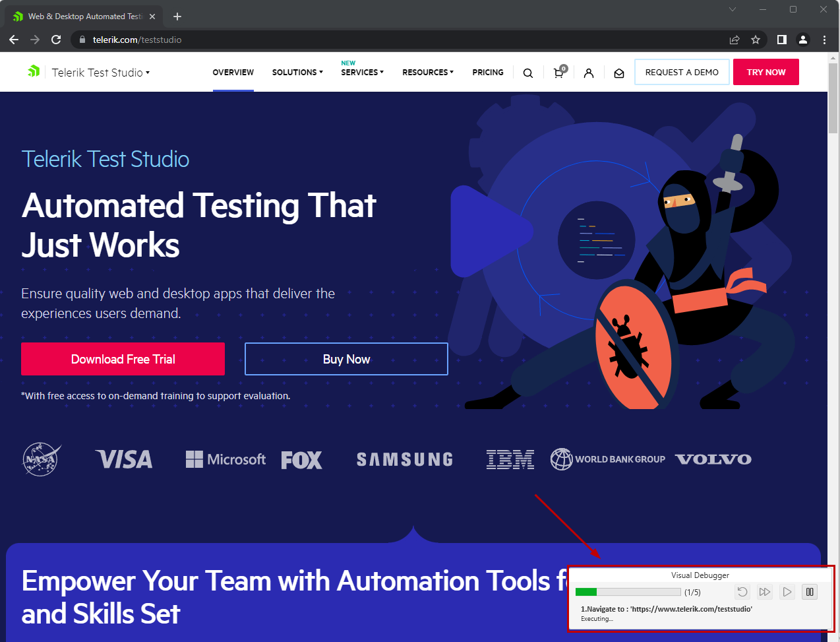Screen dimensions: 840x642
Task: Click the IBM logo
Action: point(510,459)
